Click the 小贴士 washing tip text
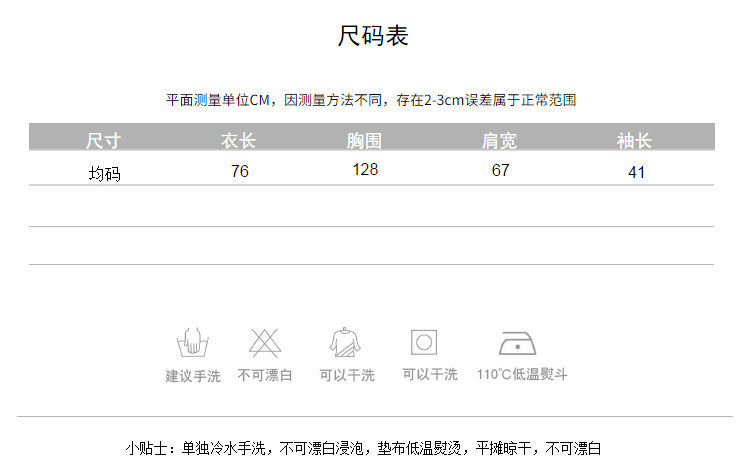750x473 pixels. coord(364,449)
